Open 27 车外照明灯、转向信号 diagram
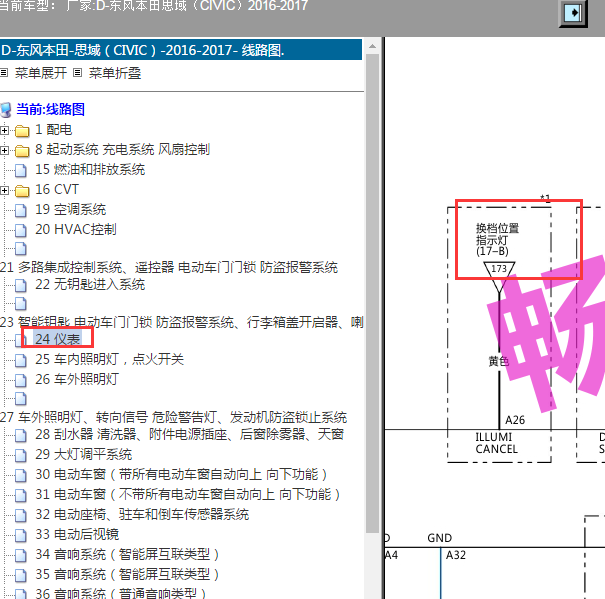 pos(173,417)
